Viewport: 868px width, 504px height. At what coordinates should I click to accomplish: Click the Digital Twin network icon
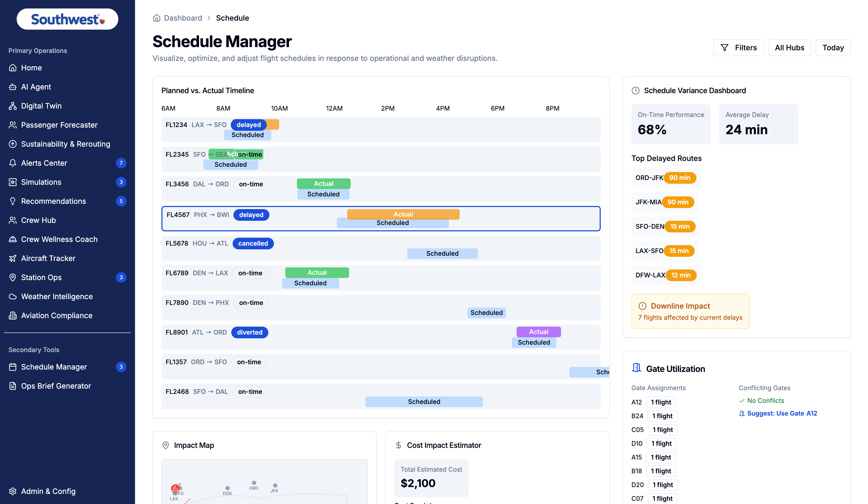pyautogui.click(x=13, y=106)
